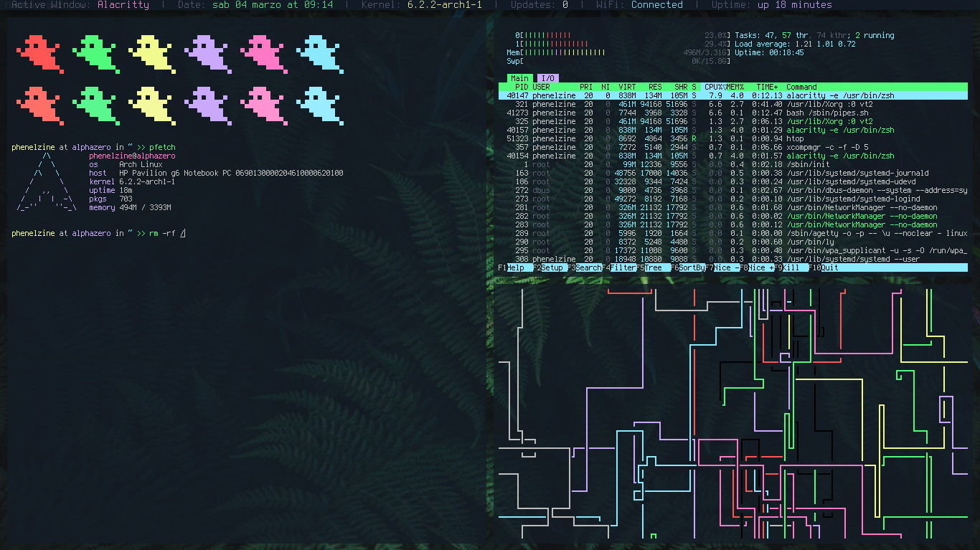Screen dimensions: 980x550
Task: Sort by the TIME+ column header
Action: 767,87
